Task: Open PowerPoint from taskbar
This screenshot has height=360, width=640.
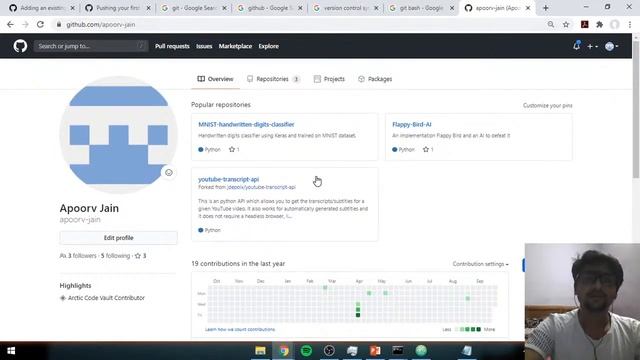Action: point(375,351)
